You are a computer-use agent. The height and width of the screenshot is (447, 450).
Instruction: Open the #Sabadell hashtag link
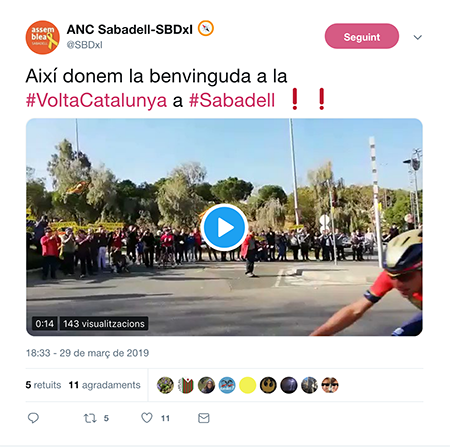click(x=232, y=100)
